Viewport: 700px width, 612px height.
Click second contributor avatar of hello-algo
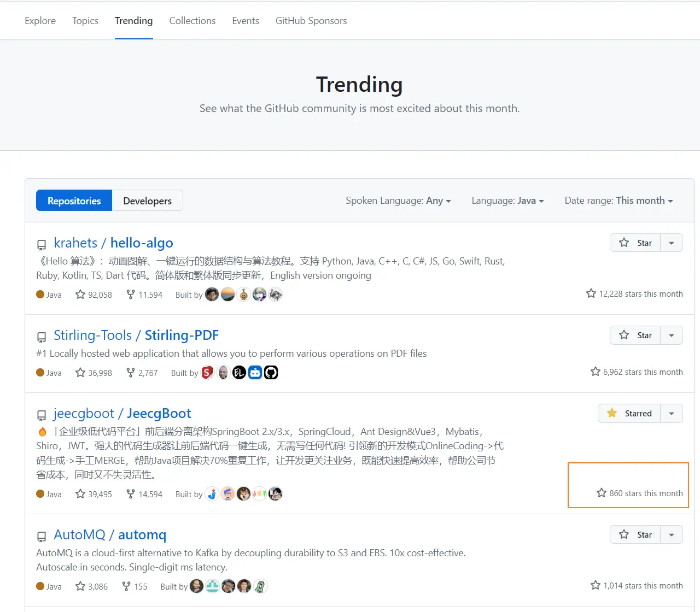pyautogui.click(x=228, y=295)
